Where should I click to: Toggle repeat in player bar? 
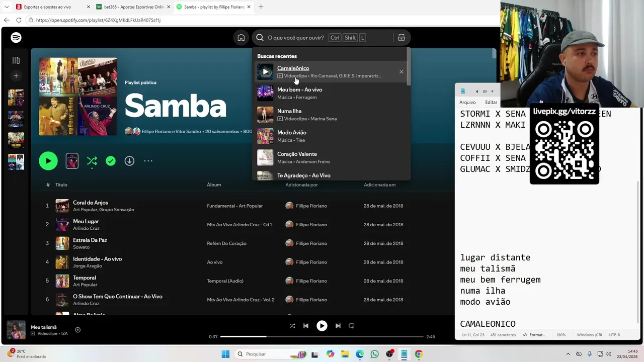pyautogui.click(x=351, y=326)
